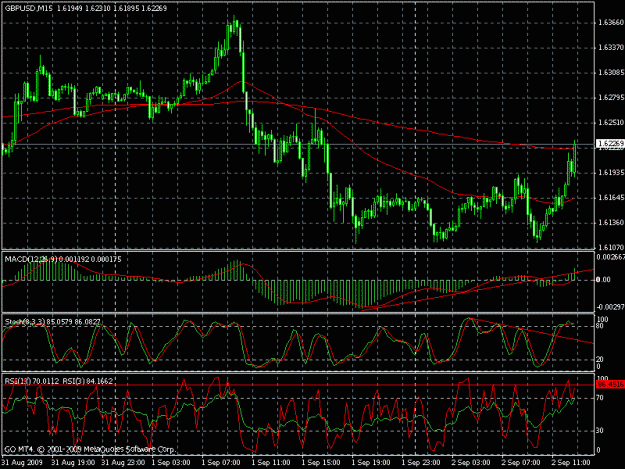This screenshot has width=625, height=469.
Task: Click the 31 Aug 2009 date label
Action: pos(22,463)
